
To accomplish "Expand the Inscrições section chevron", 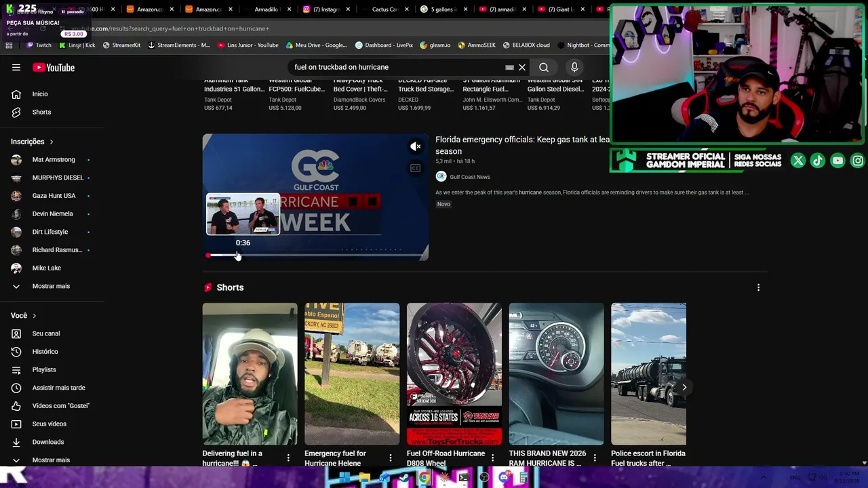I will click(x=52, y=142).
